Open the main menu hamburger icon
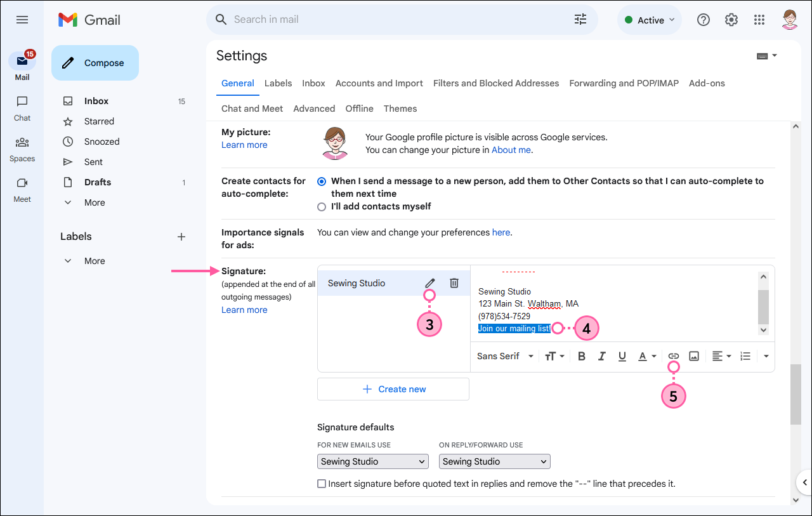Viewport: 812px width, 516px height. (x=22, y=20)
